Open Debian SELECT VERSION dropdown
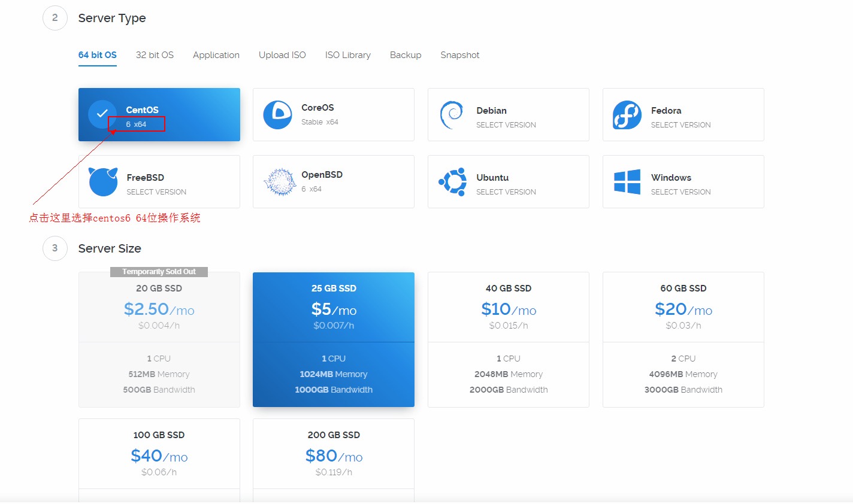 point(506,125)
